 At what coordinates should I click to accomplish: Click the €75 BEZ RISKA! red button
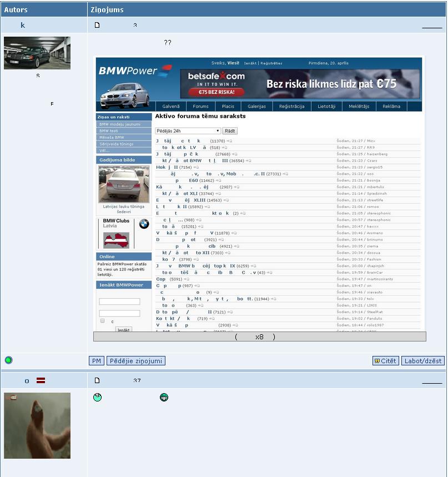(217, 92)
